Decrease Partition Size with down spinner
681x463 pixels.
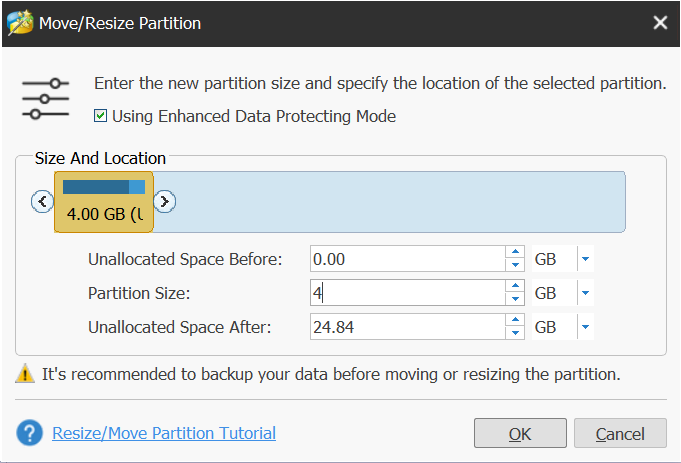(515, 299)
